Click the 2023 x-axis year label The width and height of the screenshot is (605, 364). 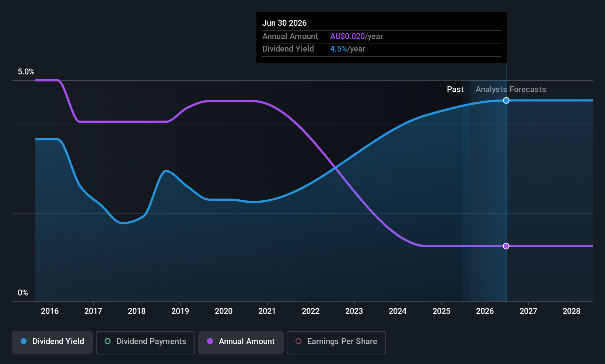click(x=354, y=311)
